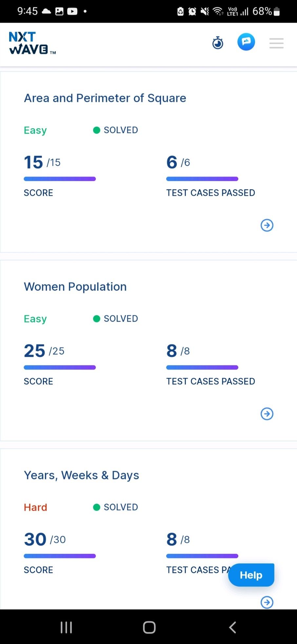Open Women Population question arrow
297x644 pixels.
[267, 414]
